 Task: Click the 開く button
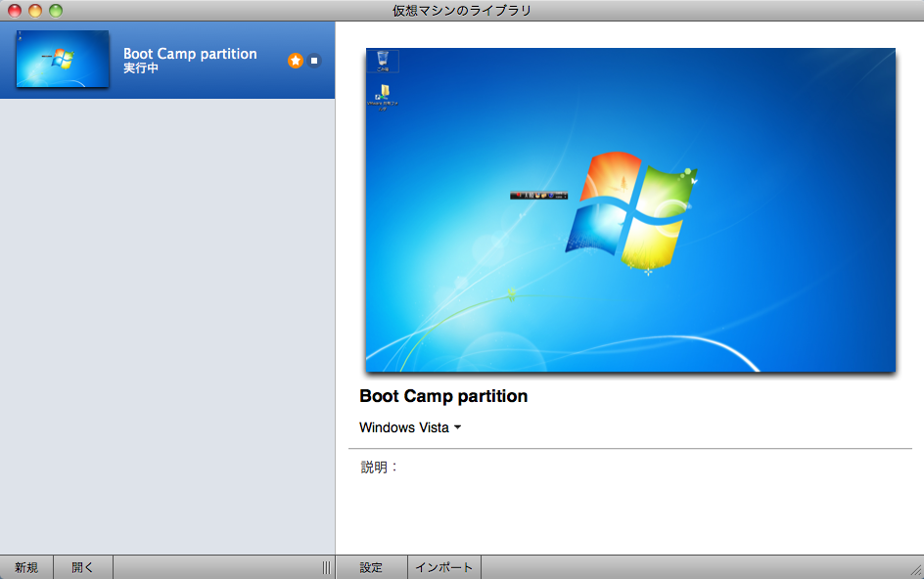click(x=83, y=567)
